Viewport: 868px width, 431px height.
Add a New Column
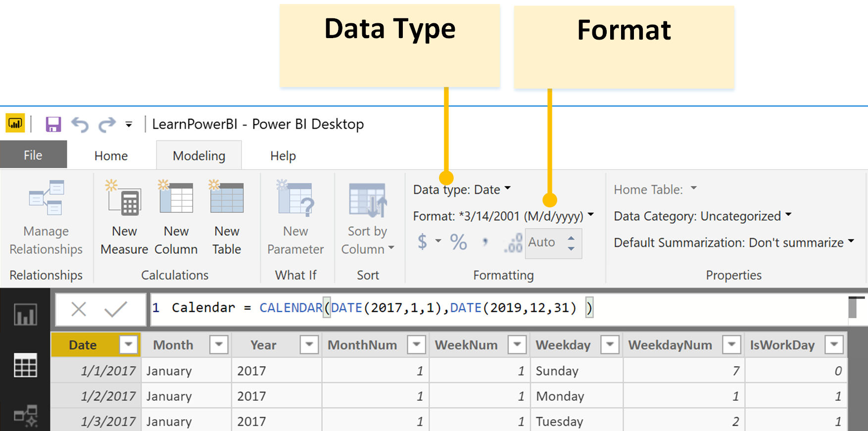(176, 218)
